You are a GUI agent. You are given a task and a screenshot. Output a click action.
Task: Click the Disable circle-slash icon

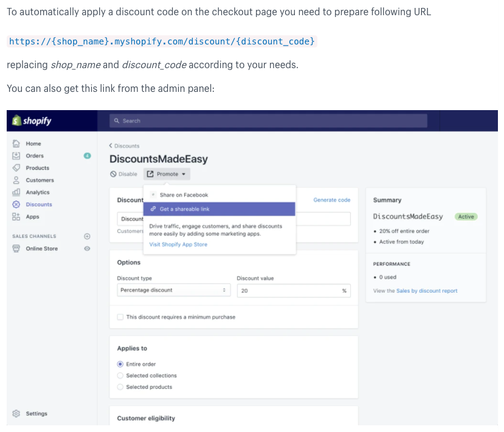tap(113, 174)
